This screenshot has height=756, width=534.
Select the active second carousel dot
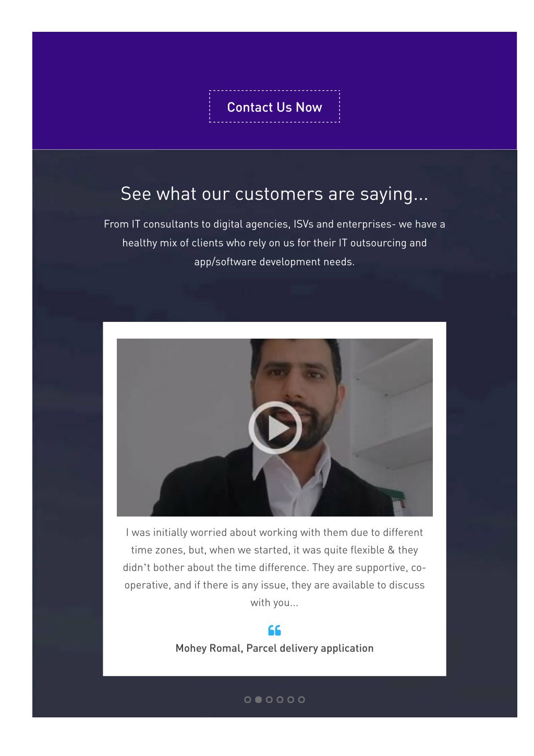tap(258, 700)
